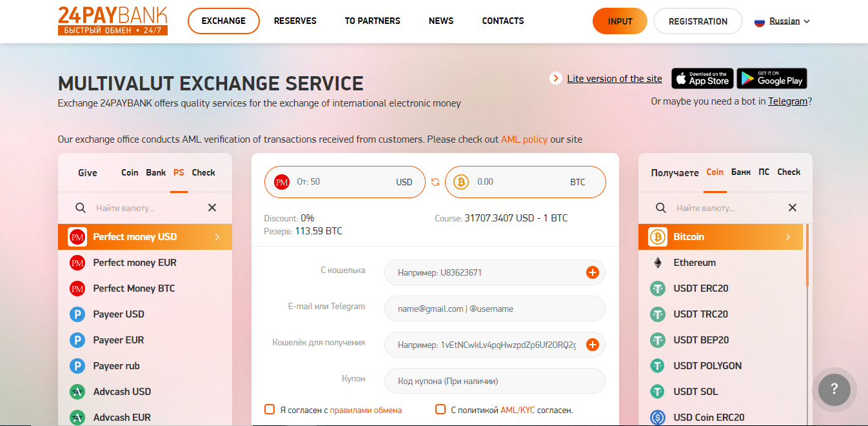Click the Payeer rub icon
The image size is (868, 426).
(x=77, y=366)
